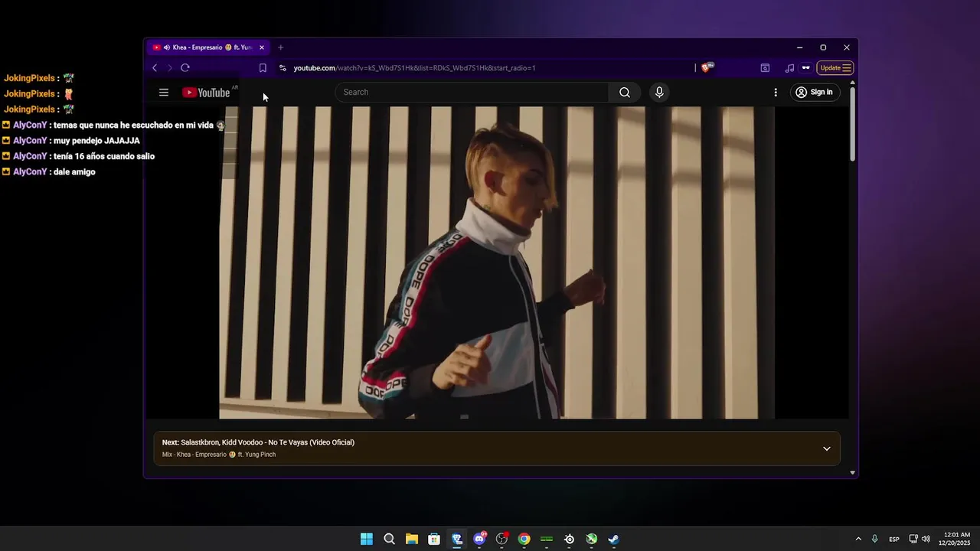Focus the YouTube Search field
980x551 pixels.
[472, 93]
